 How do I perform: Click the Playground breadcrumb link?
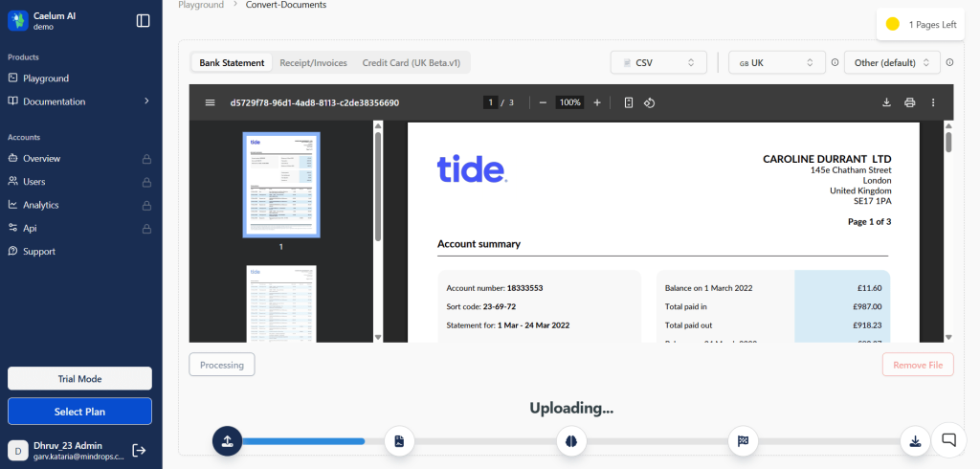[201, 5]
